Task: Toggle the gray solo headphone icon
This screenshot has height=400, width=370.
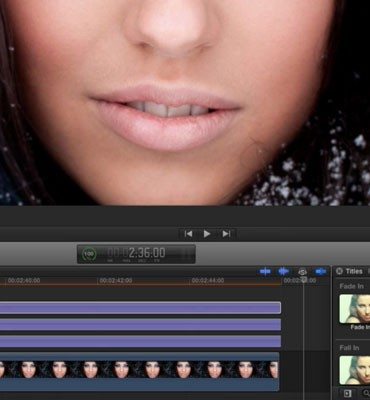Action: 302,272
